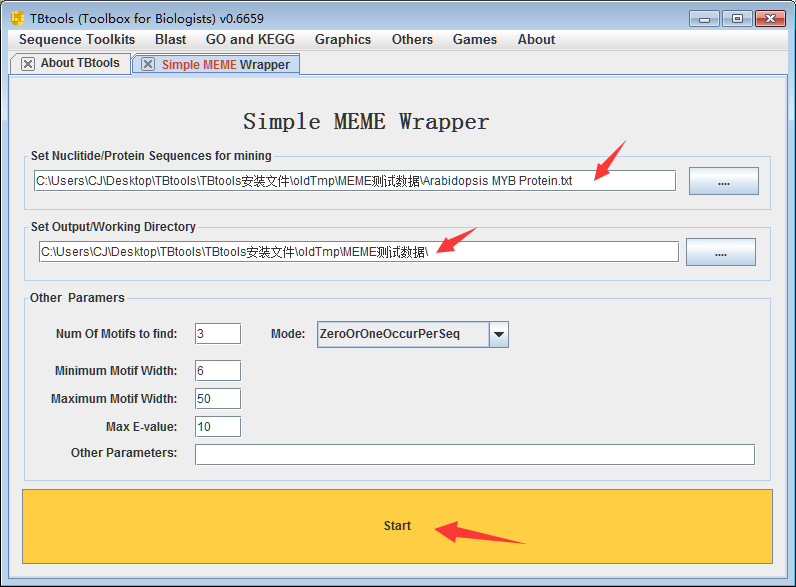Click the Max E-value field

click(x=218, y=427)
